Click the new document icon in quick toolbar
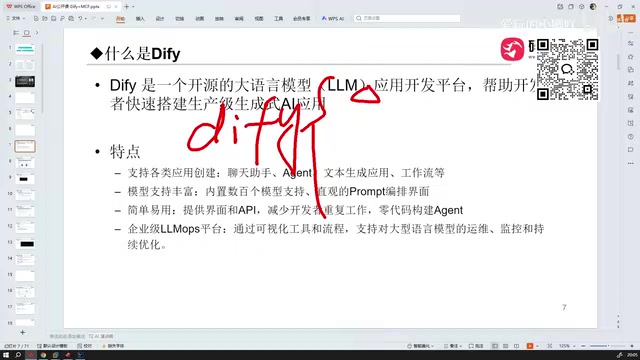The width and height of the screenshot is (640, 360). pyautogui.click(x=36, y=18)
